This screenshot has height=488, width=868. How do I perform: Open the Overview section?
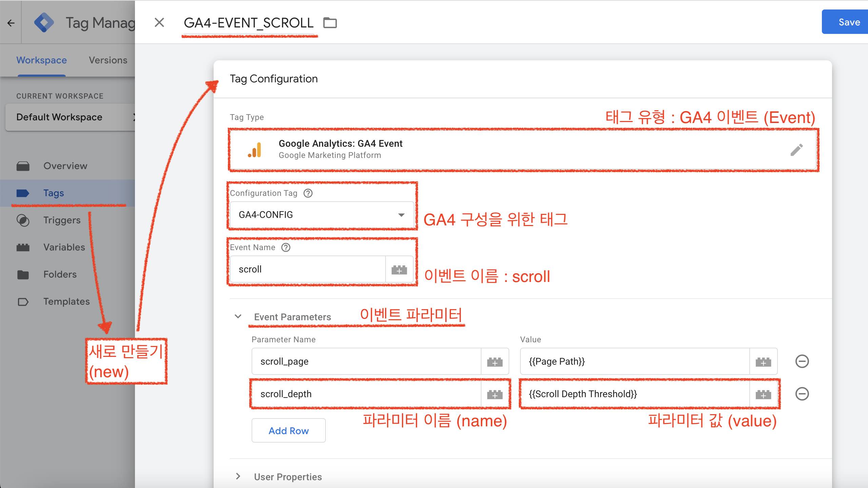click(65, 166)
